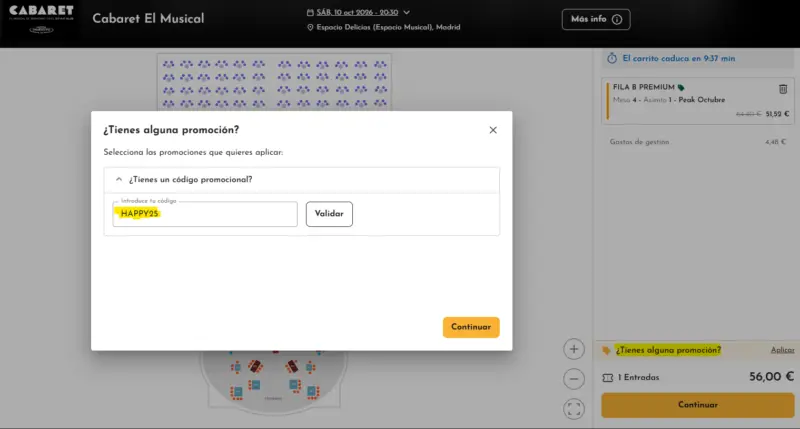This screenshot has height=429, width=800.
Task: Close the promotion dialog with the X
Action: coord(493,130)
